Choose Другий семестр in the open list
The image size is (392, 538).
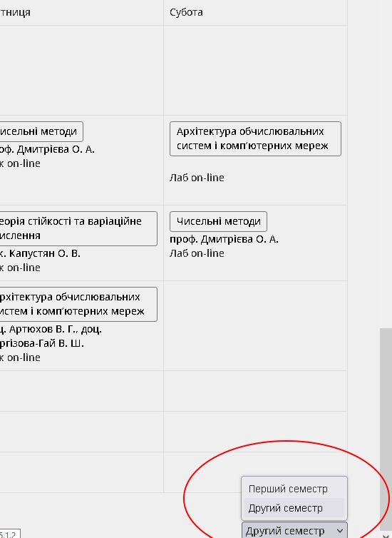294,508
